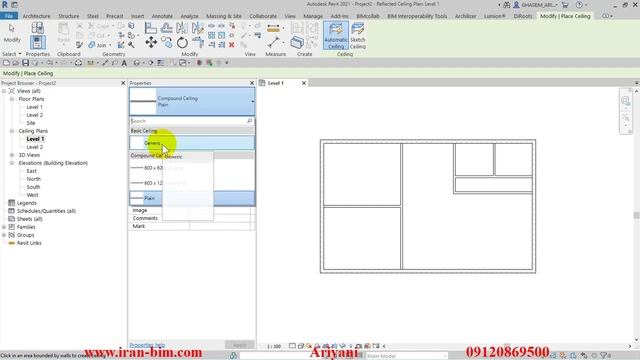Open the Annotate ribbon tab
This screenshot has height=360, width=640.
coord(162,16)
